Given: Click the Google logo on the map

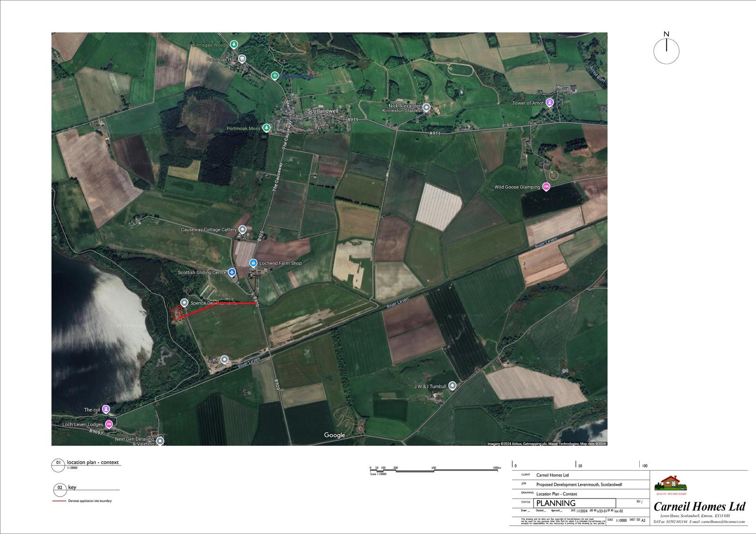Looking at the screenshot, I should coord(335,435).
